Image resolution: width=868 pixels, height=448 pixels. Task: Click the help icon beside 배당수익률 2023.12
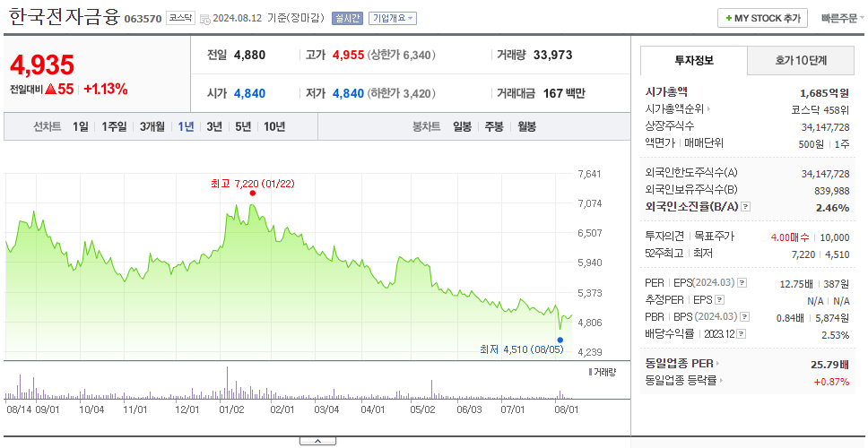coord(742,334)
